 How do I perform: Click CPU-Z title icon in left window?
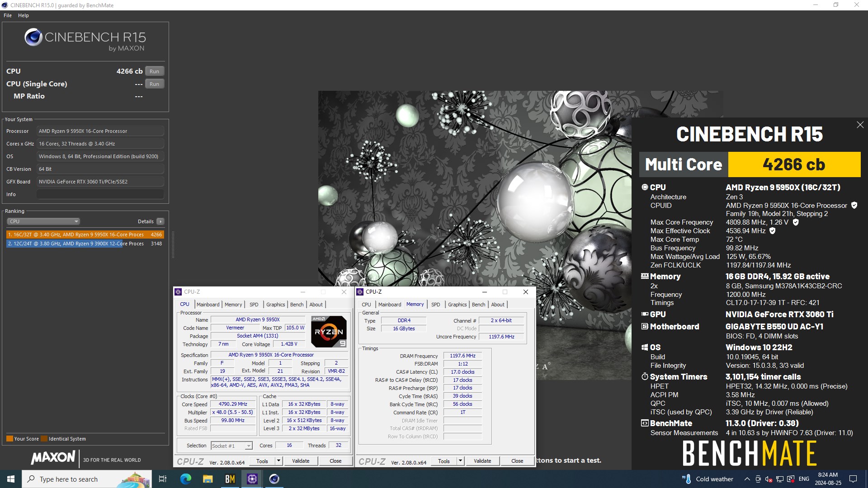[179, 292]
